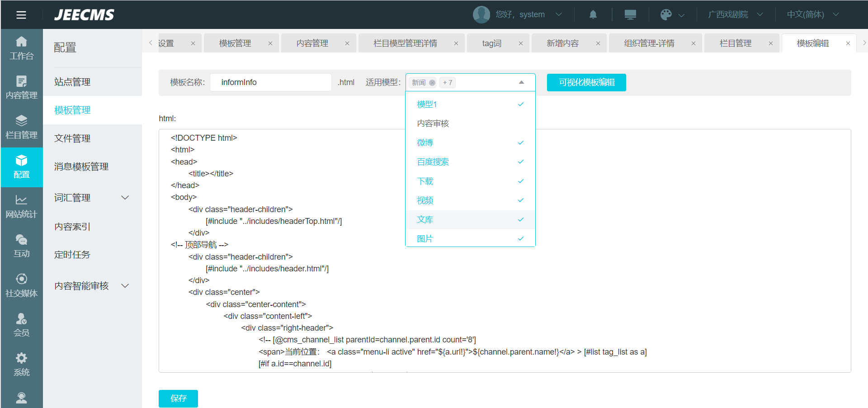Screen dimensions: 868x408
Task: Close the tag词 tab
Action: (521, 43)
